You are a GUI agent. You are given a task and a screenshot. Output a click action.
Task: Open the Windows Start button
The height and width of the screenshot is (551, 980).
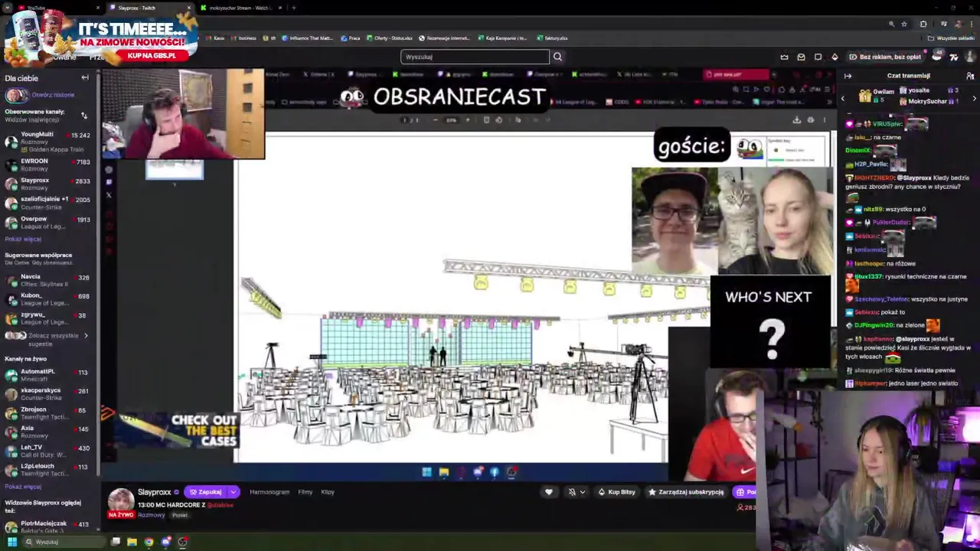pyautogui.click(x=11, y=542)
